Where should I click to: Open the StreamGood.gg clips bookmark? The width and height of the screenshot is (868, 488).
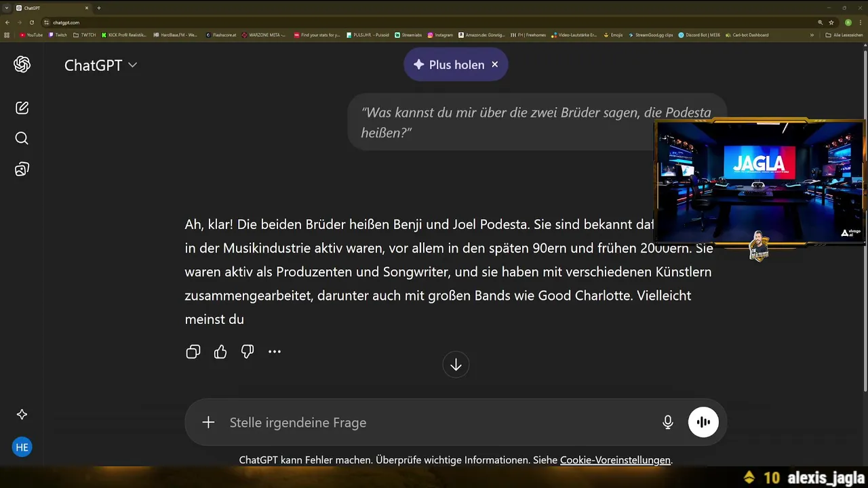[651, 35]
